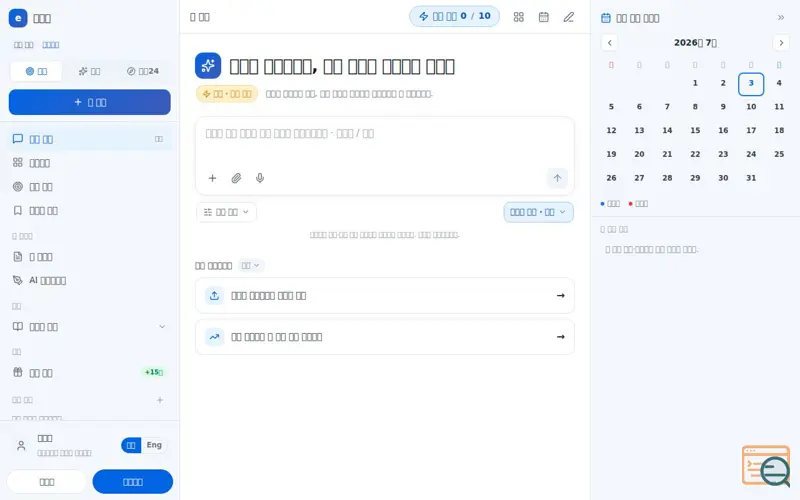Select the blue Korean option in the language toggle
This screenshot has height=500, width=800.
(131, 445)
